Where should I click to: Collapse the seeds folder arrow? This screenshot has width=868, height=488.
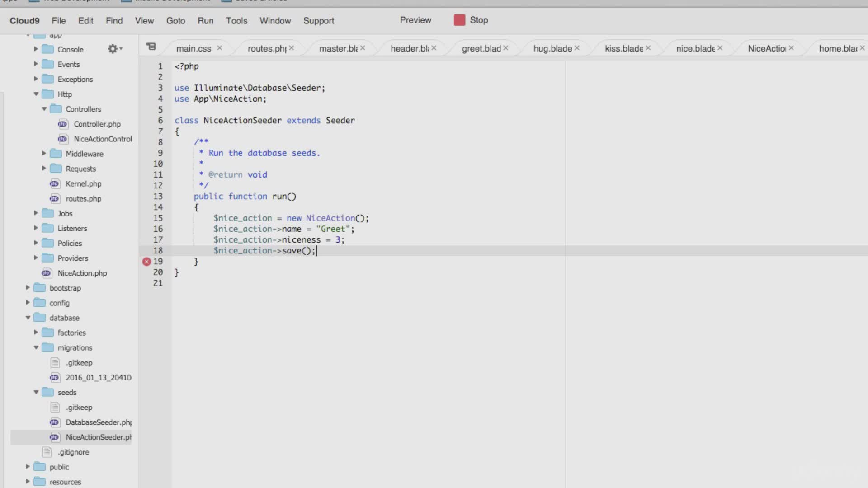tap(36, 392)
